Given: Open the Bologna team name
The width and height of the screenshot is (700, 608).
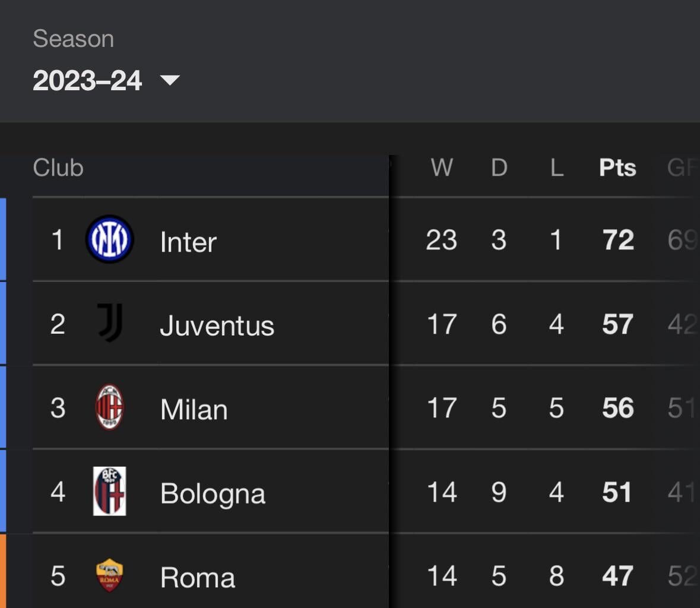Looking at the screenshot, I should pos(213,494).
